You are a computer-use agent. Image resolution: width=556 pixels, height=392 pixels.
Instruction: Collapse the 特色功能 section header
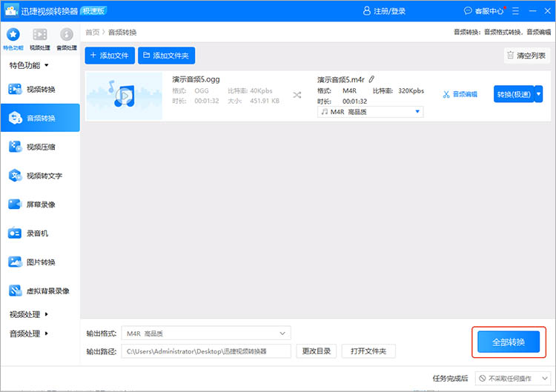coord(29,65)
